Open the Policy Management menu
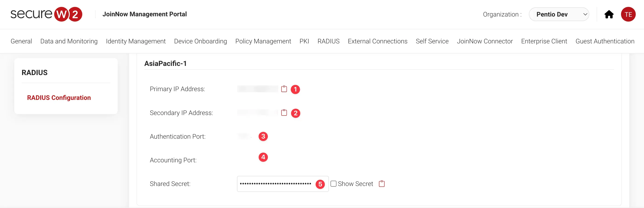644x208 pixels. click(263, 41)
